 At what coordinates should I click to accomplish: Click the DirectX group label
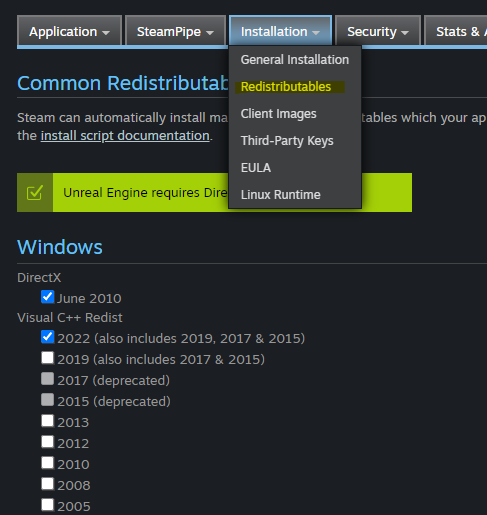(39, 278)
